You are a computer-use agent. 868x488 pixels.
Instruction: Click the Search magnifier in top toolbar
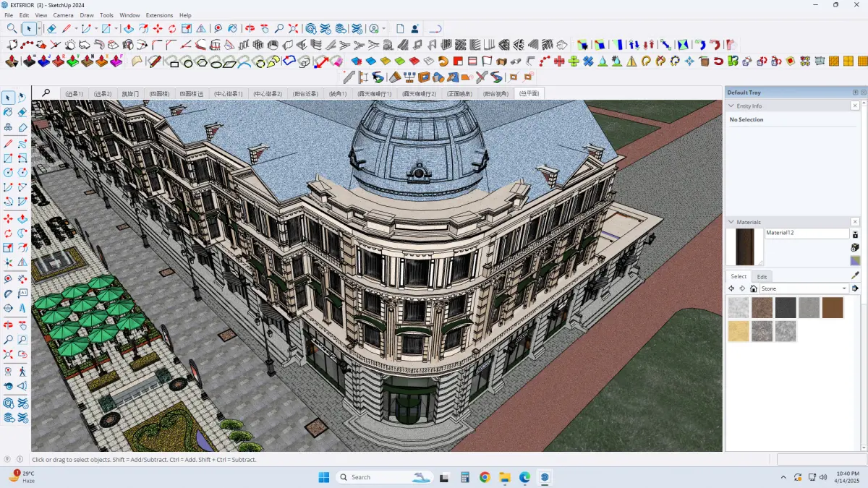point(12,29)
